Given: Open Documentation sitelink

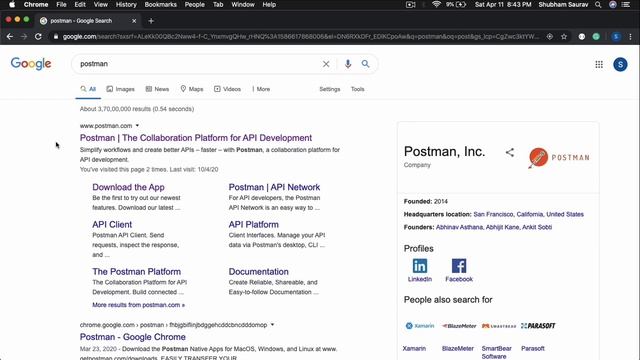Looking at the screenshot, I should [x=258, y=272].
